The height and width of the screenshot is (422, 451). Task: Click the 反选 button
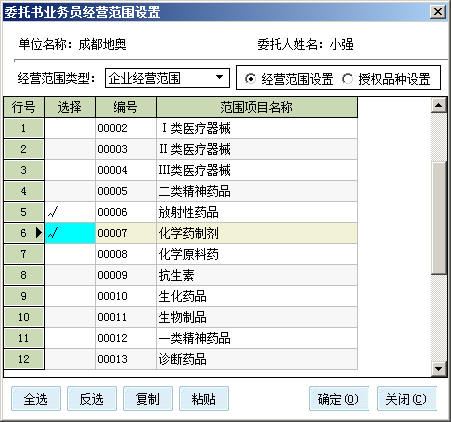click(x=92, y=399)
